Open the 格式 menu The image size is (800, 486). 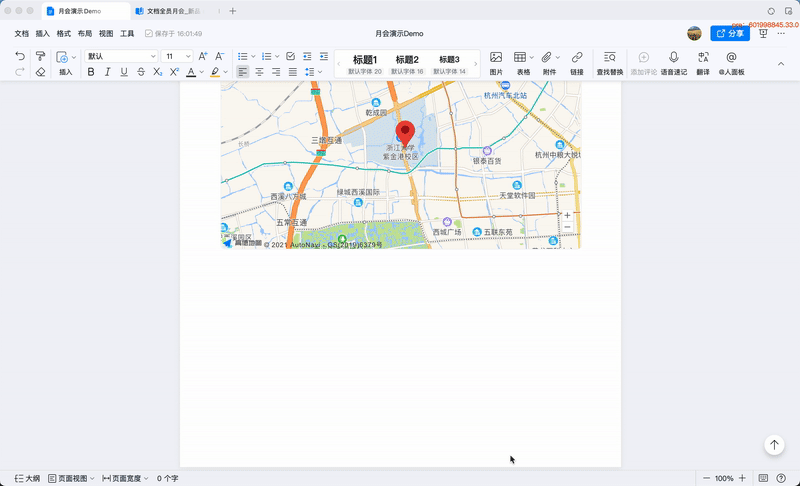pos(64,34)
